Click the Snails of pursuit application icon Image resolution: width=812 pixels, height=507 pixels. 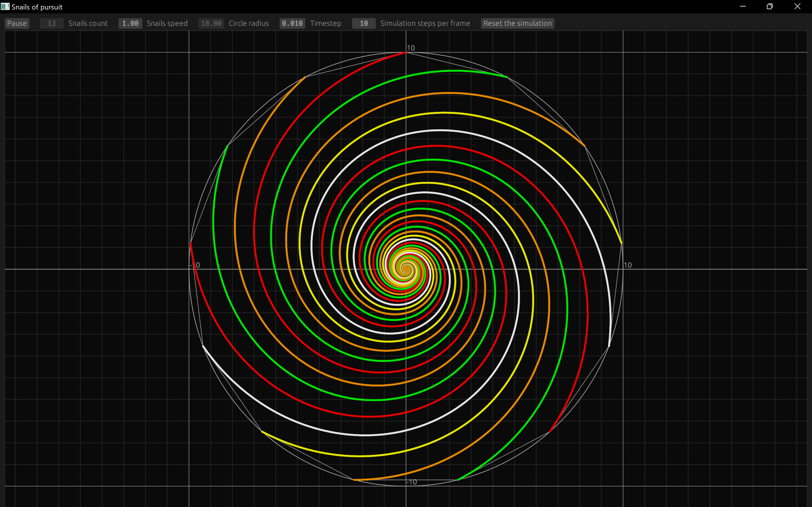[x=5, y=6]
